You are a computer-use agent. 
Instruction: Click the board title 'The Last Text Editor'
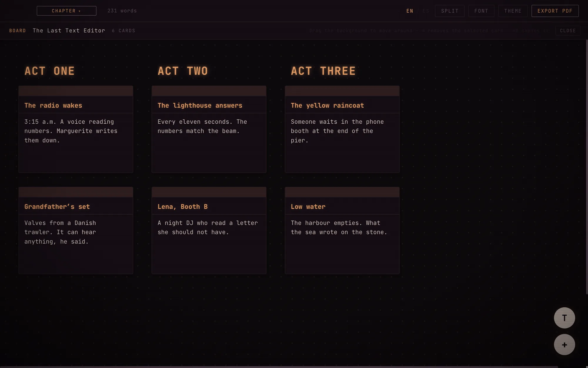pyautogui.click(x=69, y=31)
